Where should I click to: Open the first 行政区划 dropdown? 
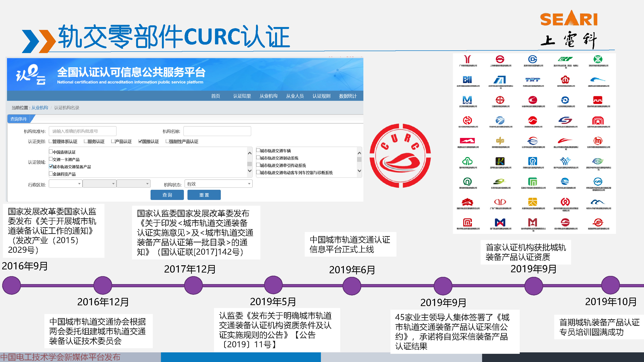coord(65,184)
